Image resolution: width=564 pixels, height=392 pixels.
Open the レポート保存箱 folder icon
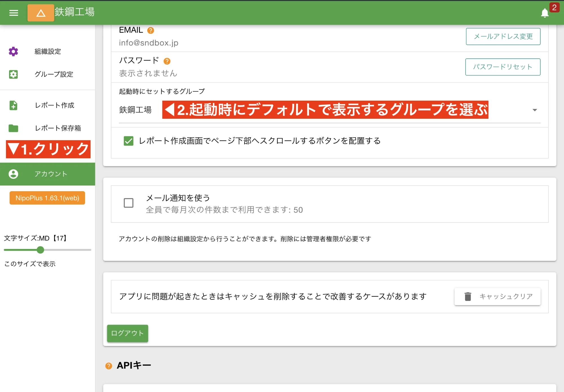click(x=13, y=128)
